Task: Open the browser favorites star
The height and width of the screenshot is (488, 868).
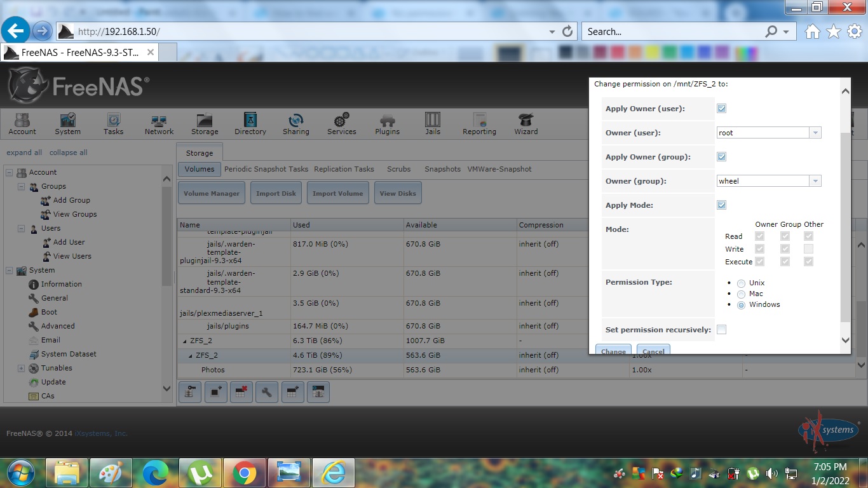Action: point(834,31)
